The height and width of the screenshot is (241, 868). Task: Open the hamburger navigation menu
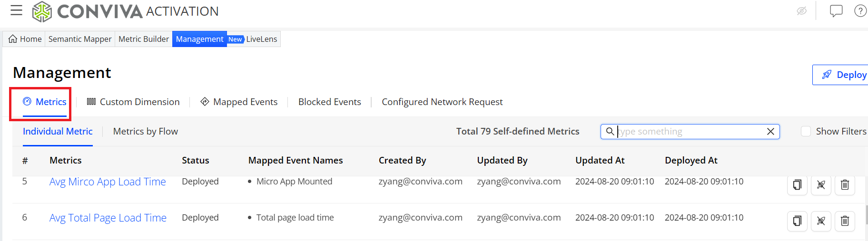tap(17, 10)
